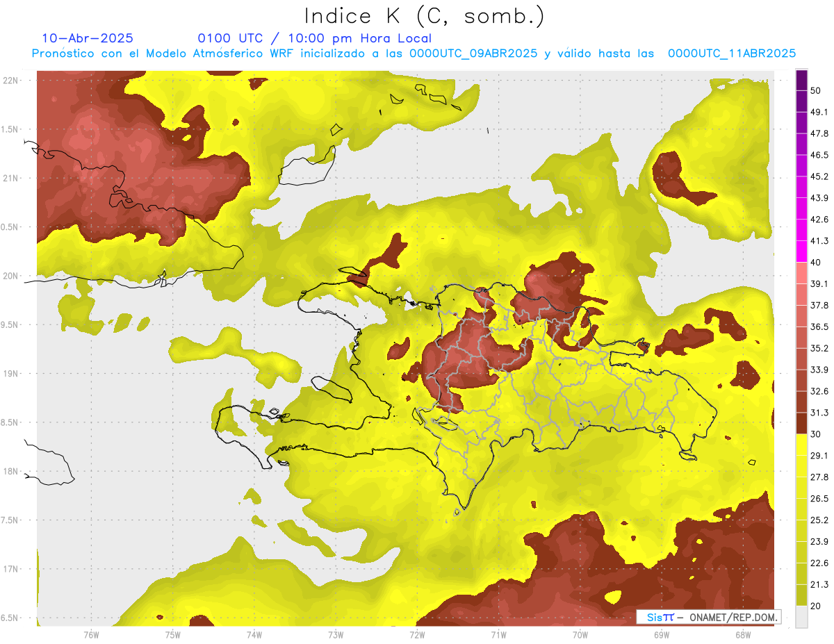Select the "25.2" color scale value
Image resolution: width=834 pixels, height=644 pixels.
pos(819,520)
